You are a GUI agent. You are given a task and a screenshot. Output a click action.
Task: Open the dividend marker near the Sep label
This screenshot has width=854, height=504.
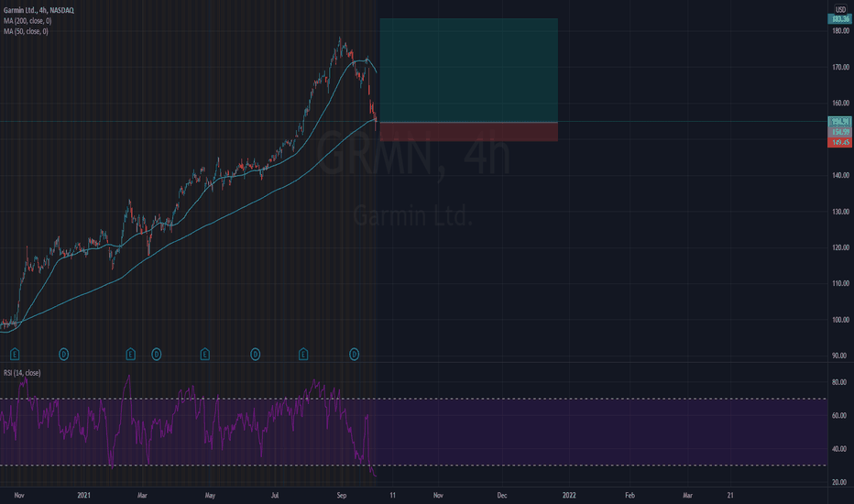pyautogui.click(x=354, y=355)
